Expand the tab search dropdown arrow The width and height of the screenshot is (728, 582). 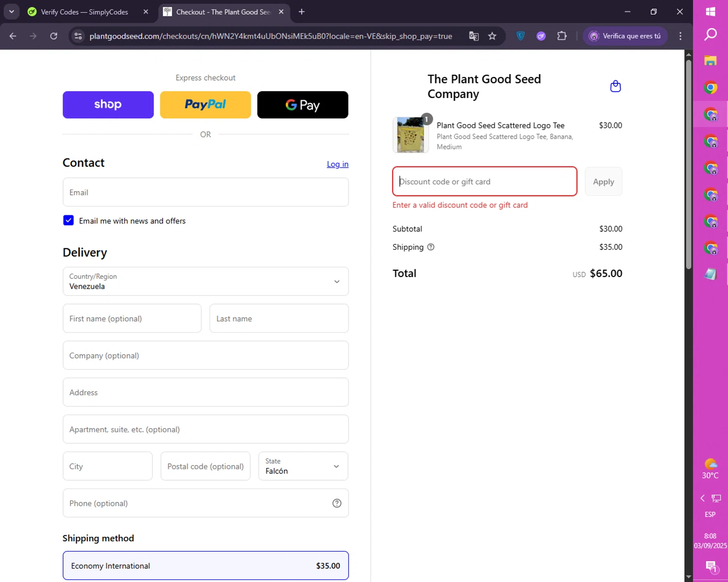11,12
